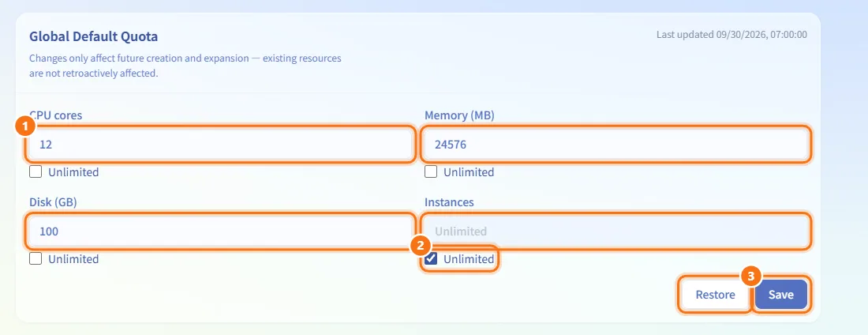Tick the Unlimited checkbox under Memory

click(x=431, y=172)
